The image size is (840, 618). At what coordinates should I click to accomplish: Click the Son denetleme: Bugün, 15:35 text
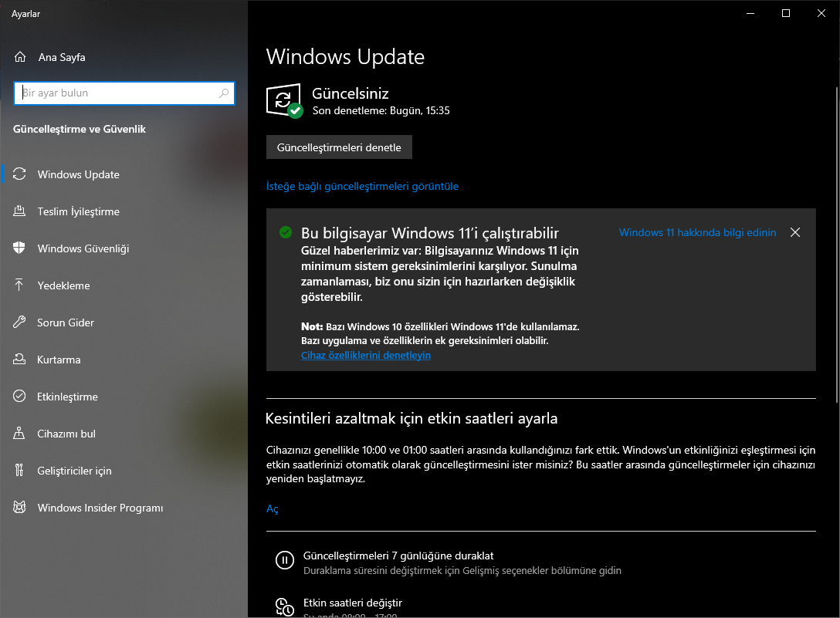tap(381, 111)
